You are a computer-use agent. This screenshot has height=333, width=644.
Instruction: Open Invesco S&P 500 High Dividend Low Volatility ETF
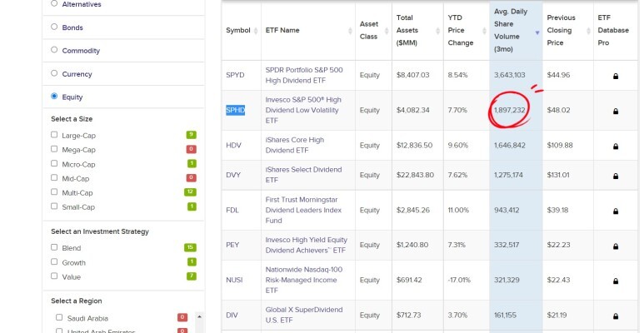click(x=303, y=110)
